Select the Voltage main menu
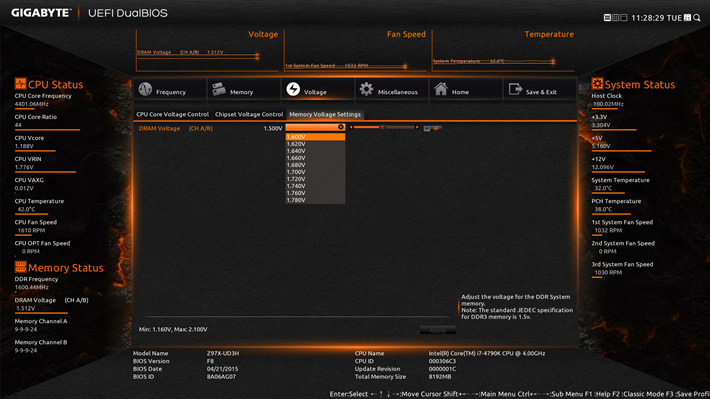The image size is (710, 399). coord(318,89)
